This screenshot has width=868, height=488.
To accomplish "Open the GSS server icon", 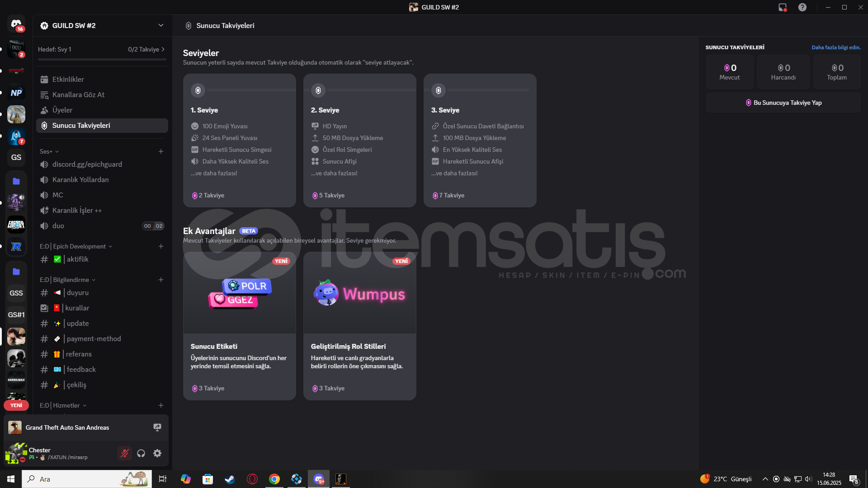I will [16, 293].
